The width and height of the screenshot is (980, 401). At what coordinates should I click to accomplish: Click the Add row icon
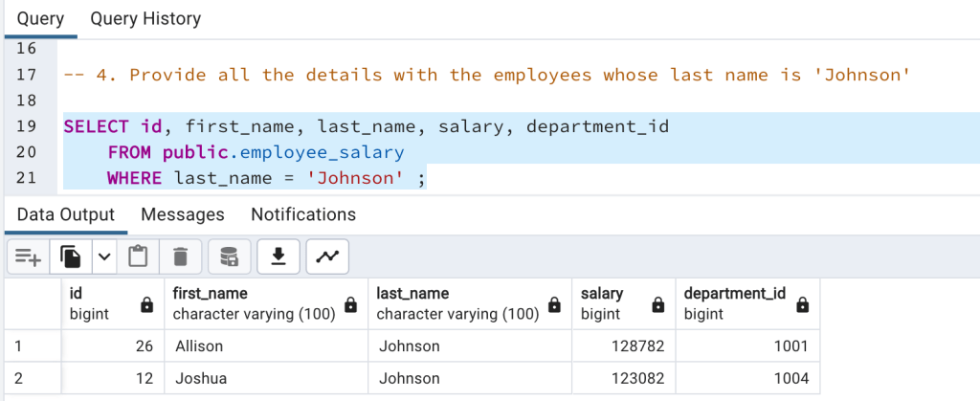point(28,256)
